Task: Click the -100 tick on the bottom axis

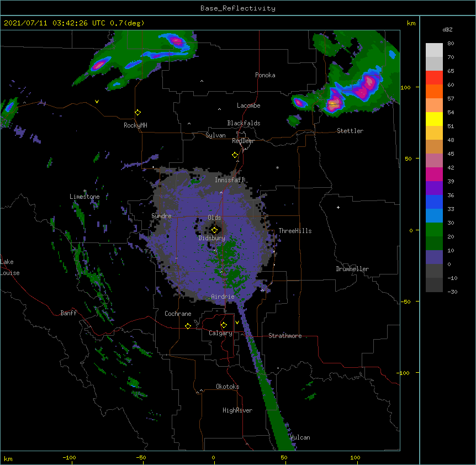Action: (x=69, y=457)
